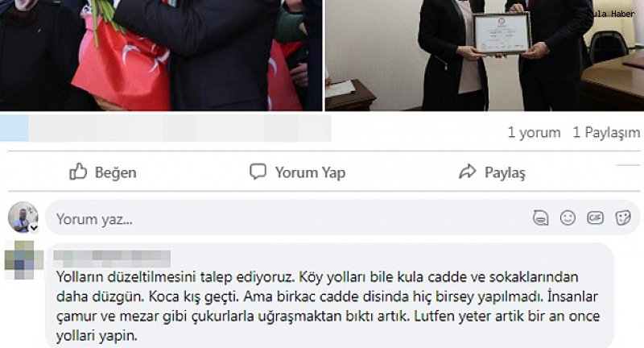Insert a GIF using the GIF icon
644x348 pixels.
pos(595,217)
